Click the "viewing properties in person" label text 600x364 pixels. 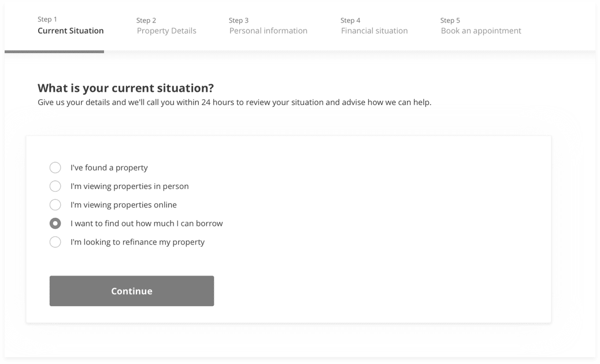129,186
